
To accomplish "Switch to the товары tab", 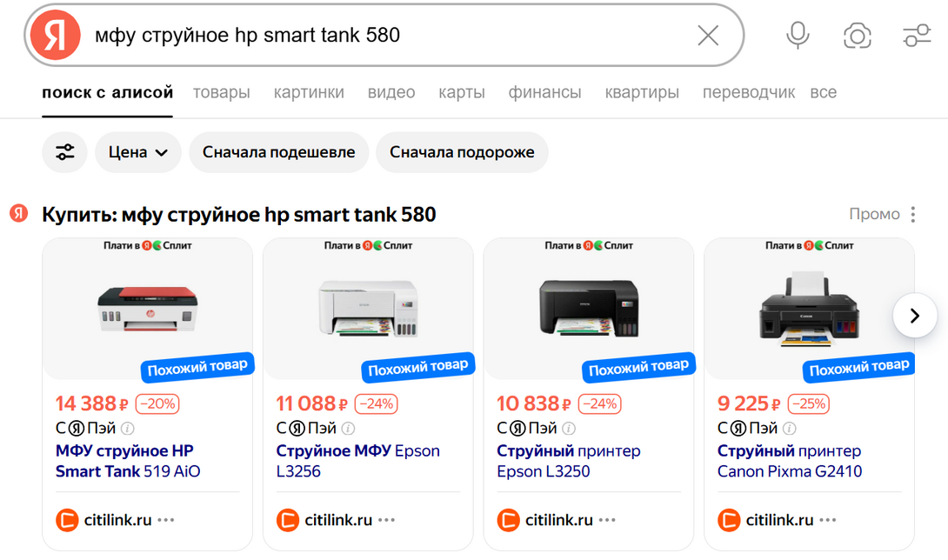I will point(222,92).
